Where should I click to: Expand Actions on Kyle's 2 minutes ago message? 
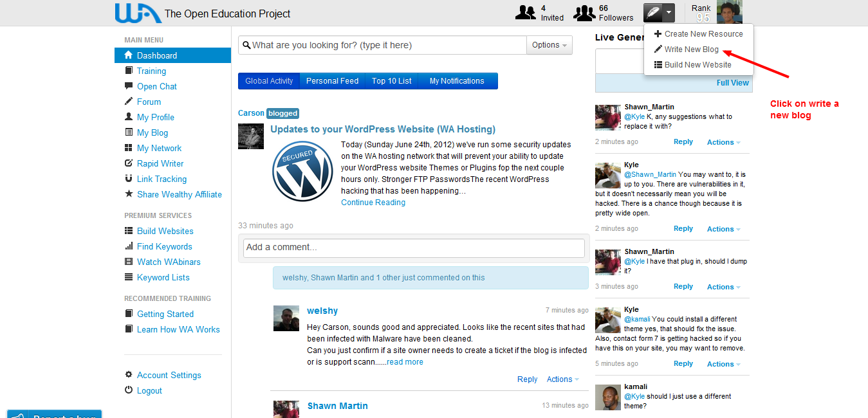[x=724, y=229]
